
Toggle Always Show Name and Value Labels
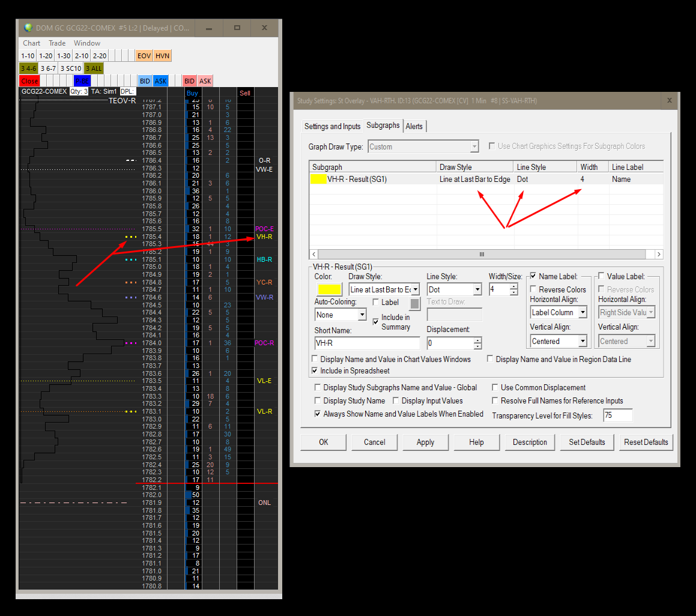318,414
